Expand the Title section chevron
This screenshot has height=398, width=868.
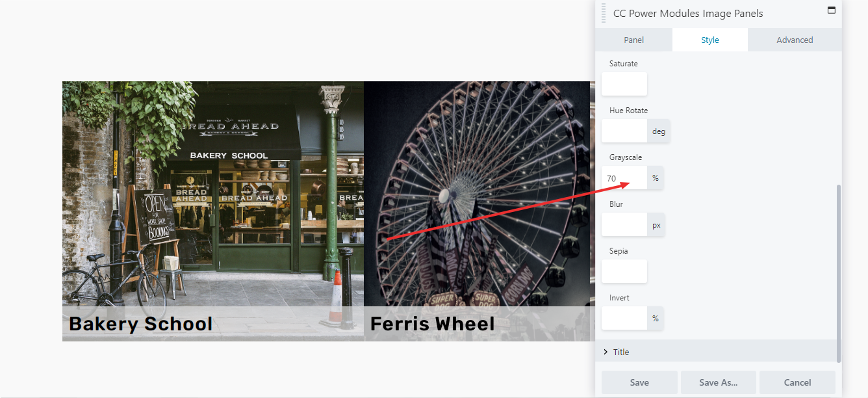pyautogui.click(x=606, y=352)
